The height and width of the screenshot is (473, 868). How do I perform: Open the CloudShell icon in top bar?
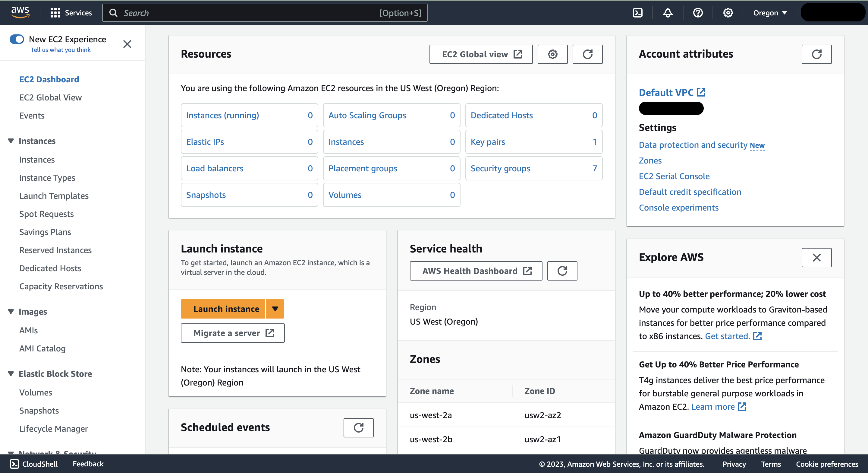638,13
